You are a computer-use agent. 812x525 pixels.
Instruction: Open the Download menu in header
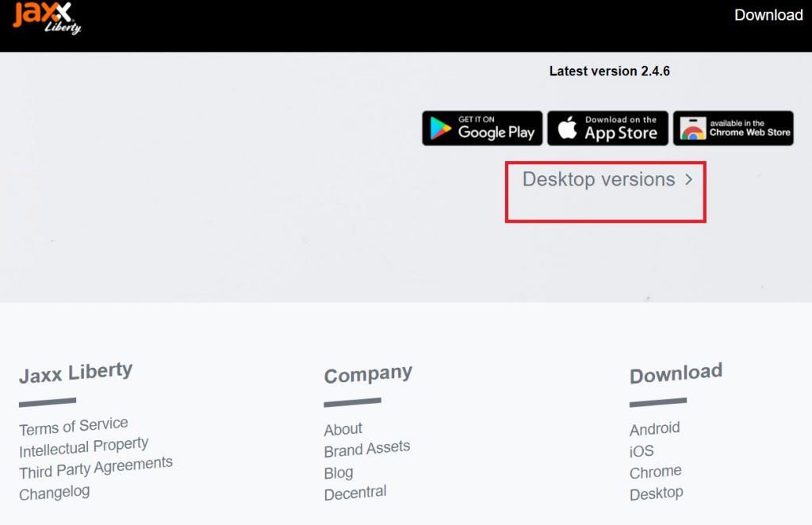(768, 15)
